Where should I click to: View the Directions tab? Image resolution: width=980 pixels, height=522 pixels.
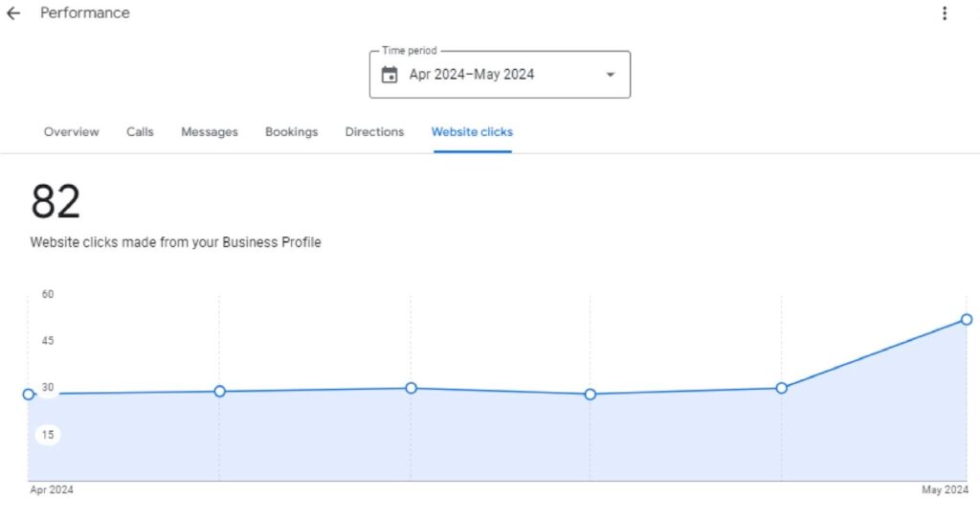point(374,132)
